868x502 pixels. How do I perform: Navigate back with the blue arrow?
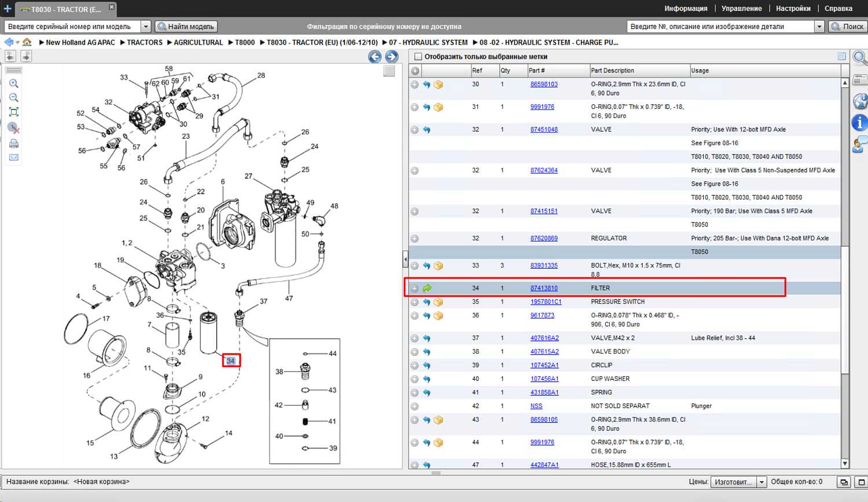pos(9,42)
